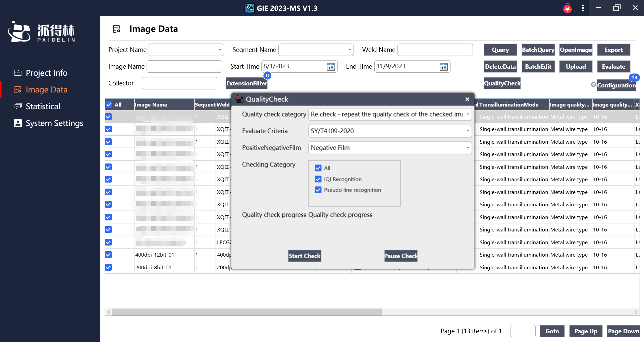Open the Statistical sidebar icon

point(18,106)
